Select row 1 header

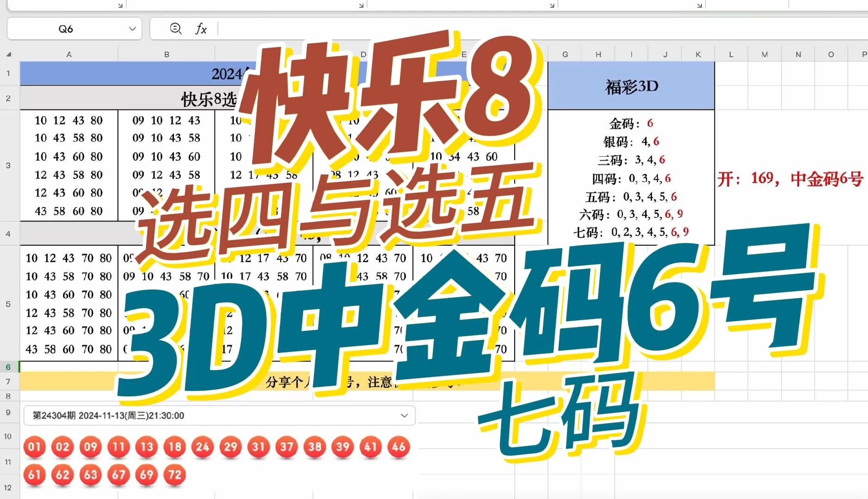pyautogui.click(x=8, y=73)
